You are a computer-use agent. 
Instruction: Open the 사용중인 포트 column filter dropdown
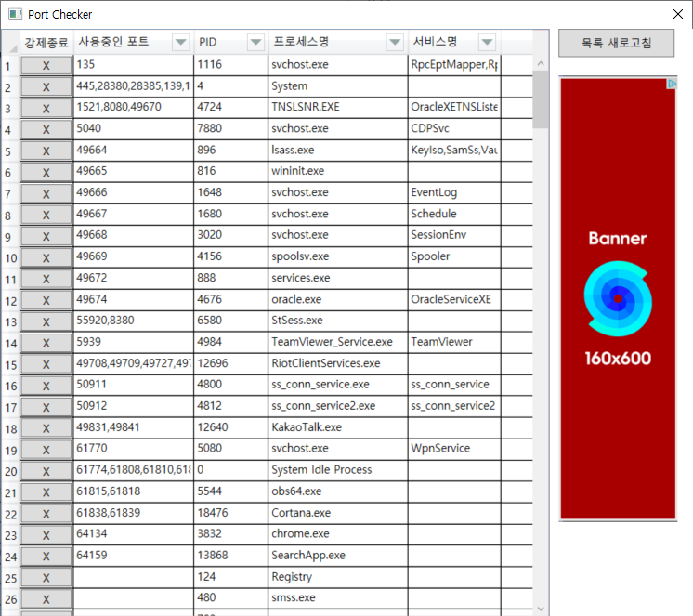(x=180, y=43)
